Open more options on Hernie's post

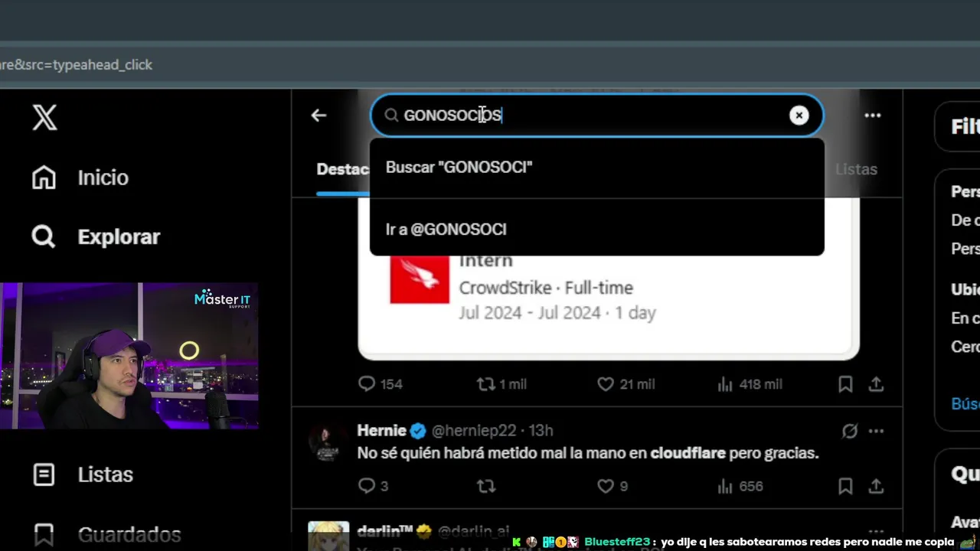click(876, 431)
